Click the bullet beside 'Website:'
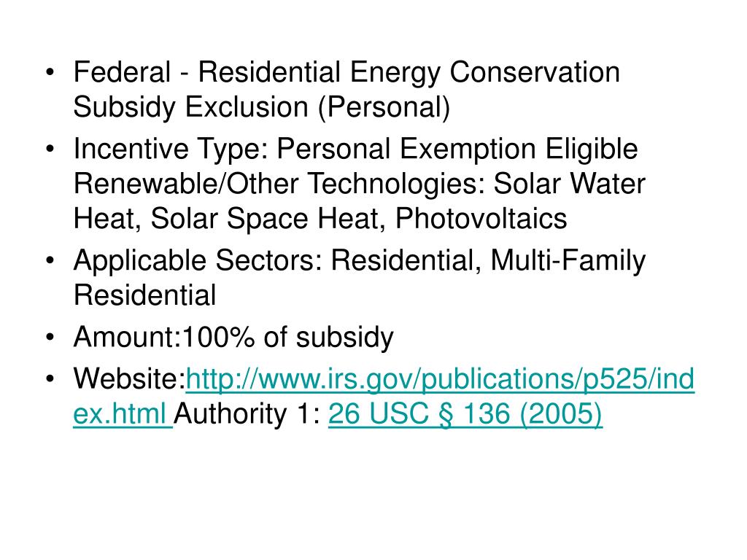 [x=50, y=379]
